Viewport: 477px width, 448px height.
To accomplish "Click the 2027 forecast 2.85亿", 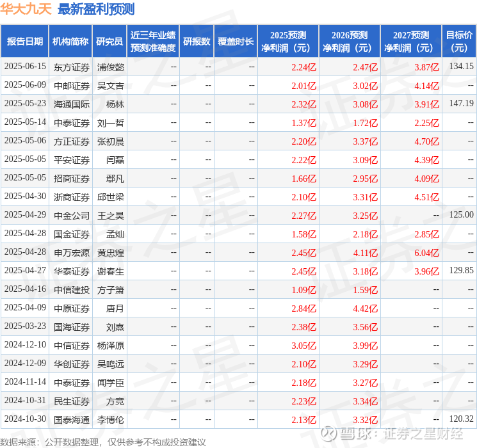I will coord(426,234).
